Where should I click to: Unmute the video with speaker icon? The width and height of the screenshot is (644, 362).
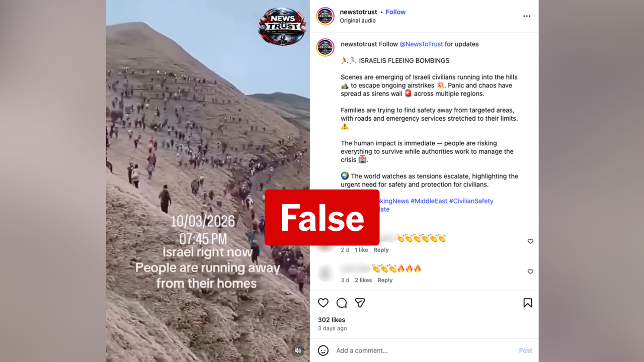point(298,350)
